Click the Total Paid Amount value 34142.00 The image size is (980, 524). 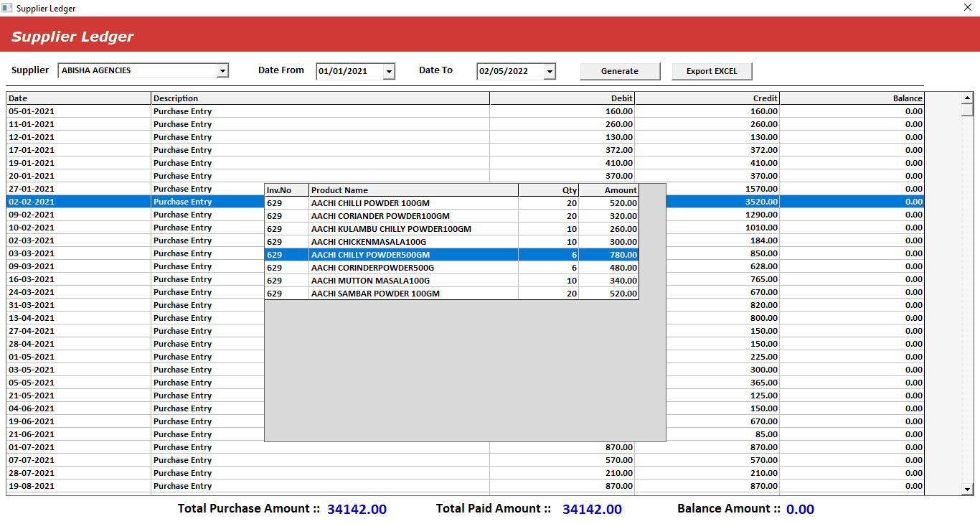coord(592,510)
